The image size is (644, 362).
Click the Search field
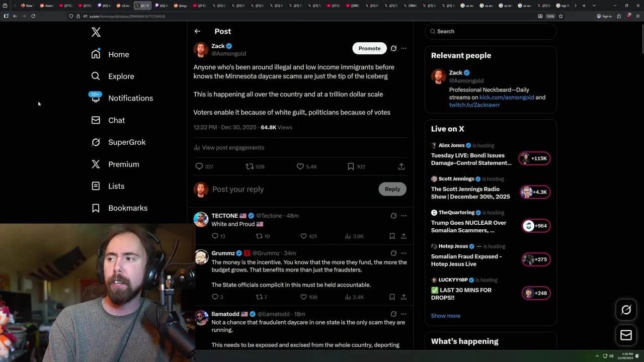491,31
